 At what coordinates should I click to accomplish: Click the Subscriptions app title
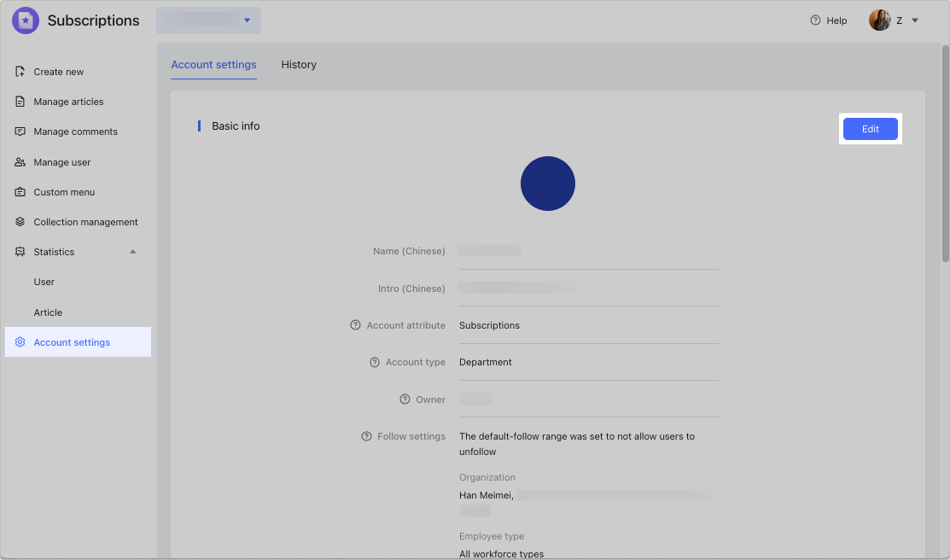tap(93, 20)
